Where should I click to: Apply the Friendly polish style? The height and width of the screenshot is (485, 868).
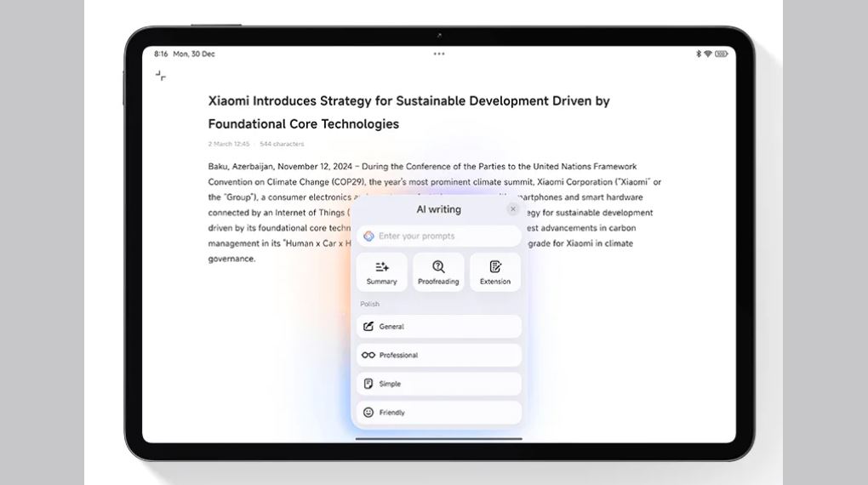(x=438, y=413)
